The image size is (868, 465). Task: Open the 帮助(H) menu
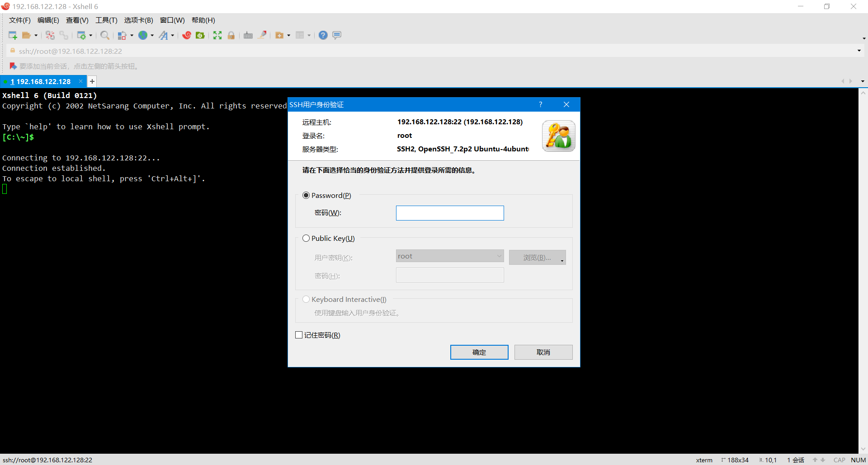(x=203, y=20)
